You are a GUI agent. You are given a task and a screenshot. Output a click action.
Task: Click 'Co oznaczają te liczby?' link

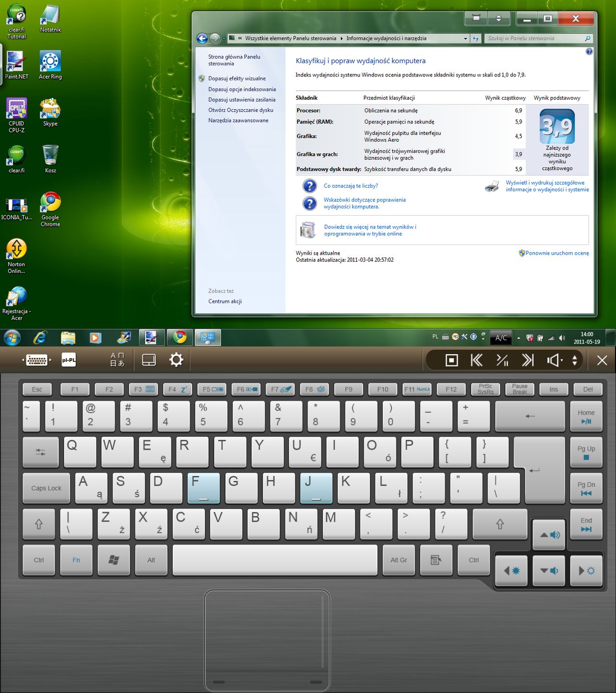[x=351, y=186]
